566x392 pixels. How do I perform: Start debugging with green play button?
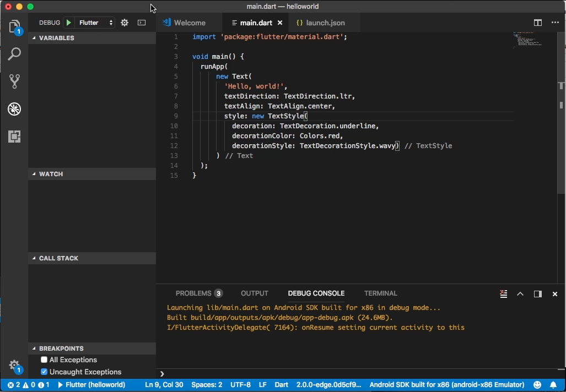68,23
